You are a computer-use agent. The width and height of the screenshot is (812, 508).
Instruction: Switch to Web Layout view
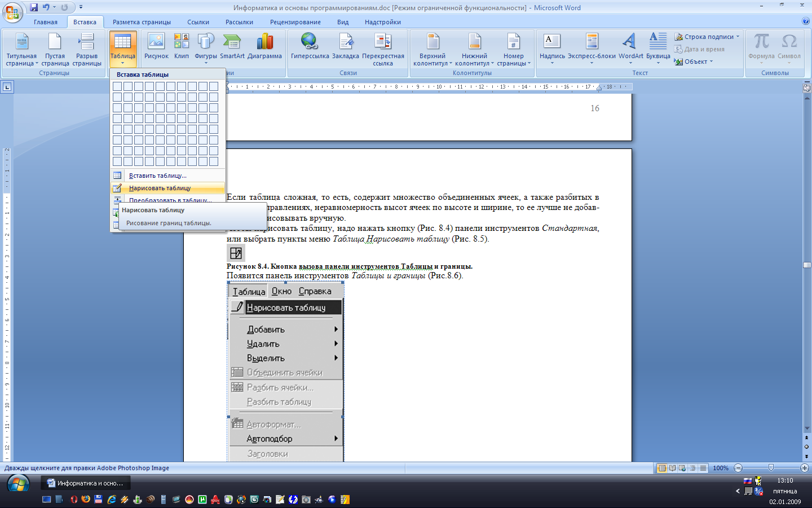click(x=682, y=468)
